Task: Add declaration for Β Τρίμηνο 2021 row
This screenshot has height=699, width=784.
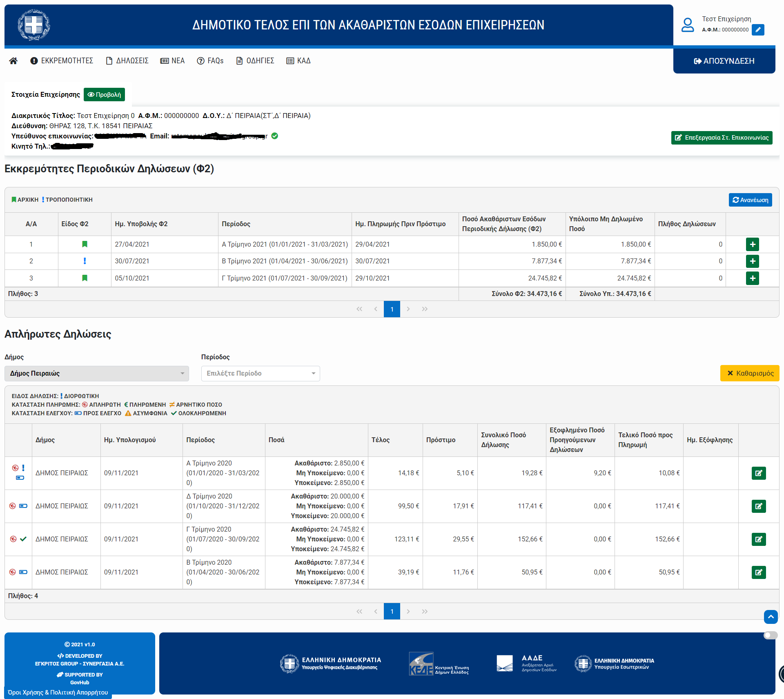Action: (x=752, y=261)
